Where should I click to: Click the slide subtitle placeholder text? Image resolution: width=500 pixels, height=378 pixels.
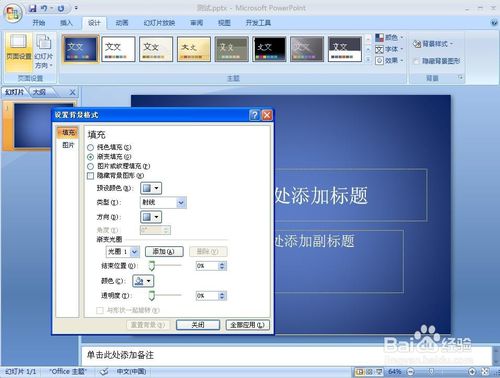(x=314, y=241)
